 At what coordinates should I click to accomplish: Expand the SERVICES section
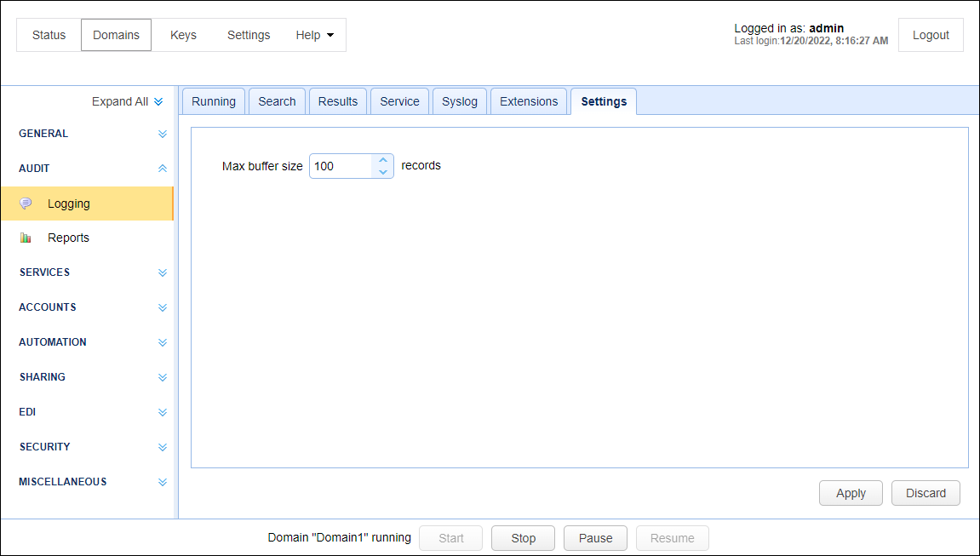pos(163,272)
